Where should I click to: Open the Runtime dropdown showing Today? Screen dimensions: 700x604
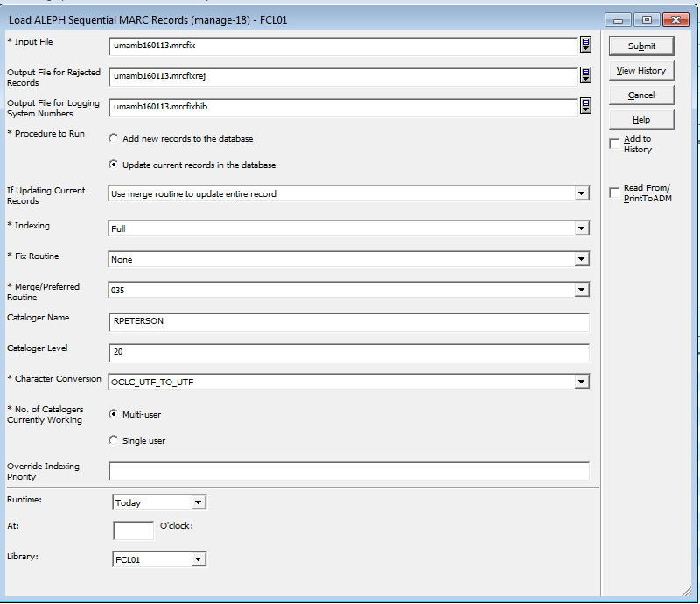[199, 502]
